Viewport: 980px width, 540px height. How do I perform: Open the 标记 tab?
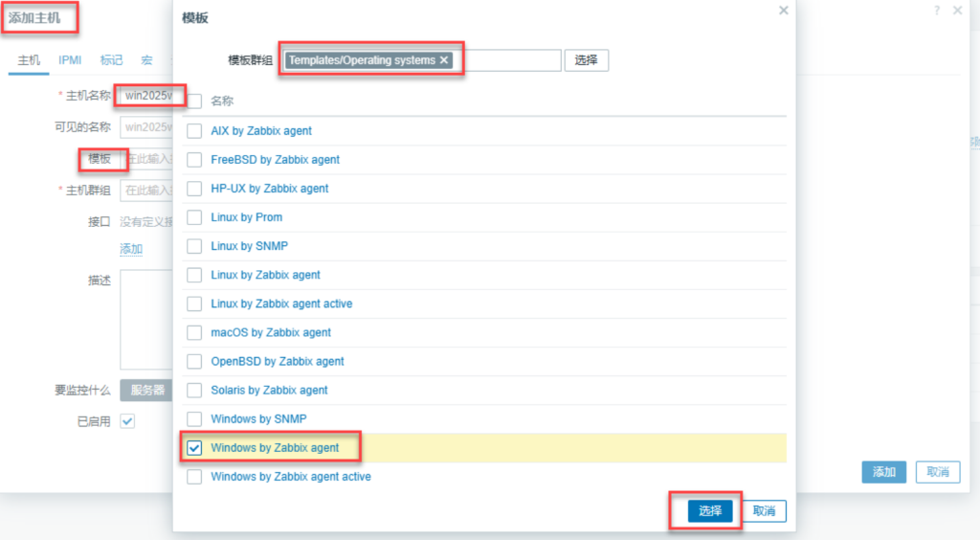pyautogui.click(x=111, y=60)
